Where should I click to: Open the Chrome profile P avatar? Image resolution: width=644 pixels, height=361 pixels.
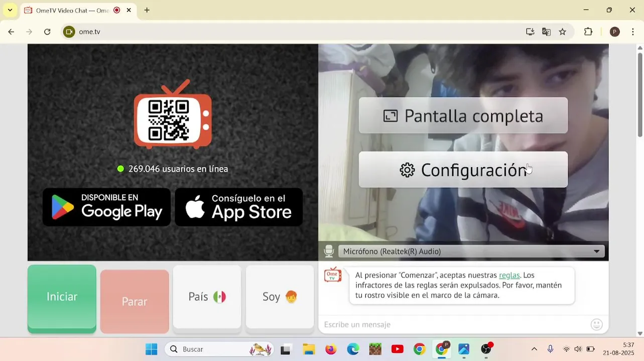[x=614, y=32]
